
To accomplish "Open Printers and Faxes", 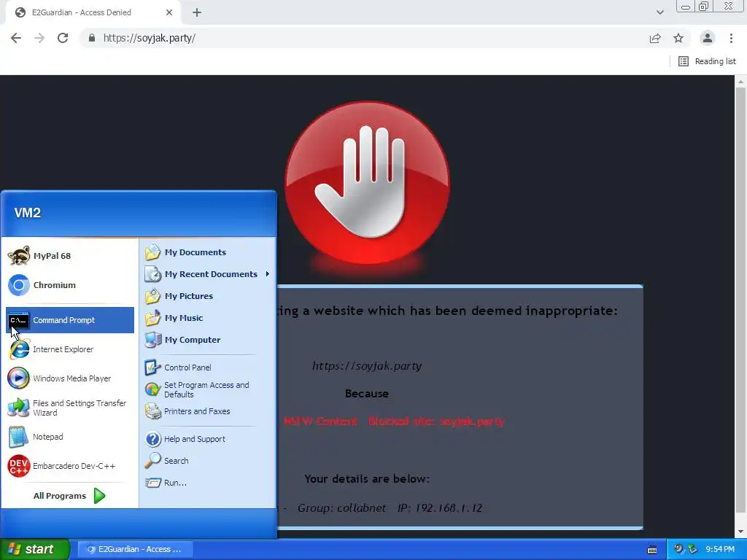I will point(208,411).
